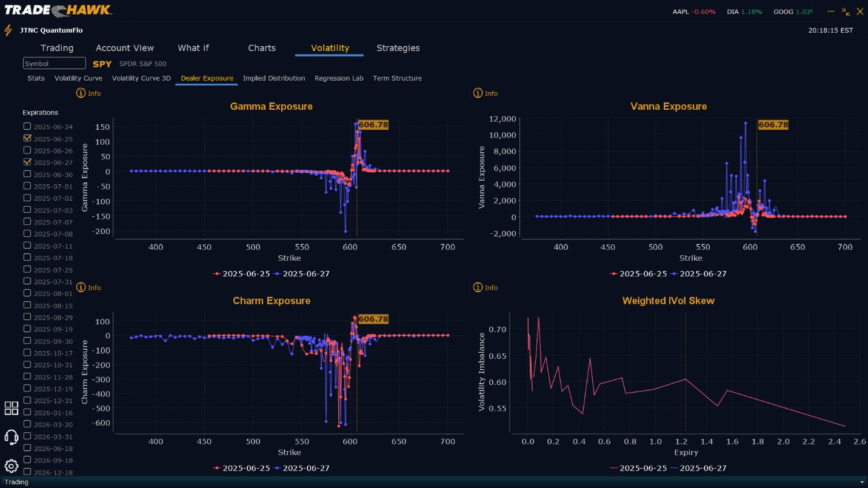Click the Trading status bar at bottom
This screenshot has width=868, height=488.
tap(434, 482)
